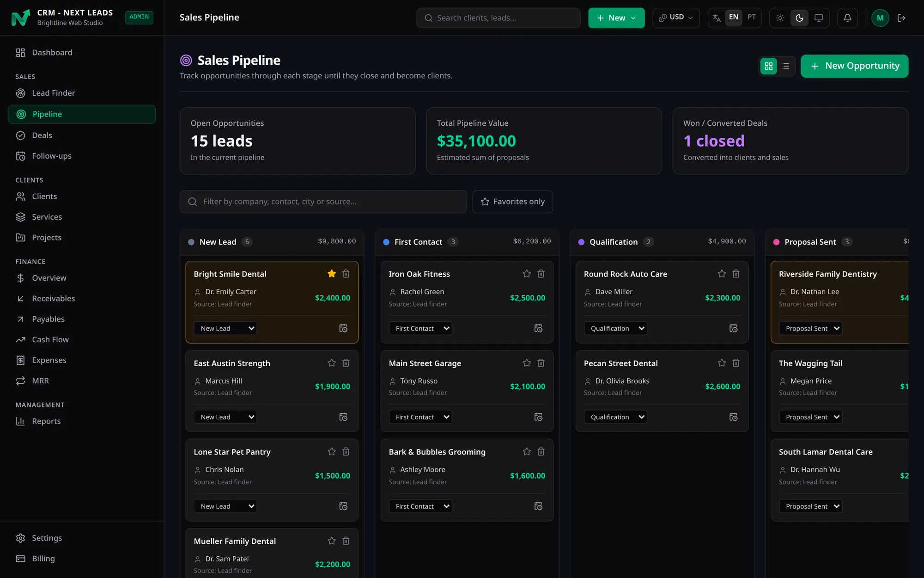Star the Iron Oak Fitness card
The width and height of the screenshot is (924, 578).
pyautogui.click(x=527, y=274)
